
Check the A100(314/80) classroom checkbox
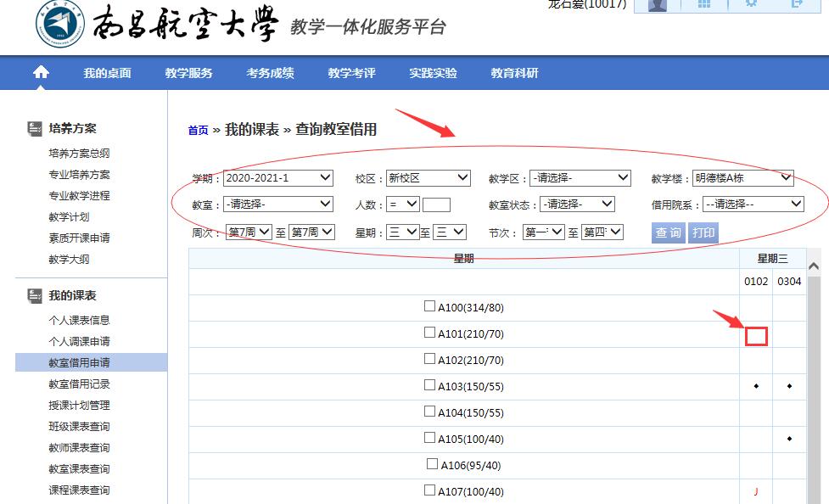[429, 306]
